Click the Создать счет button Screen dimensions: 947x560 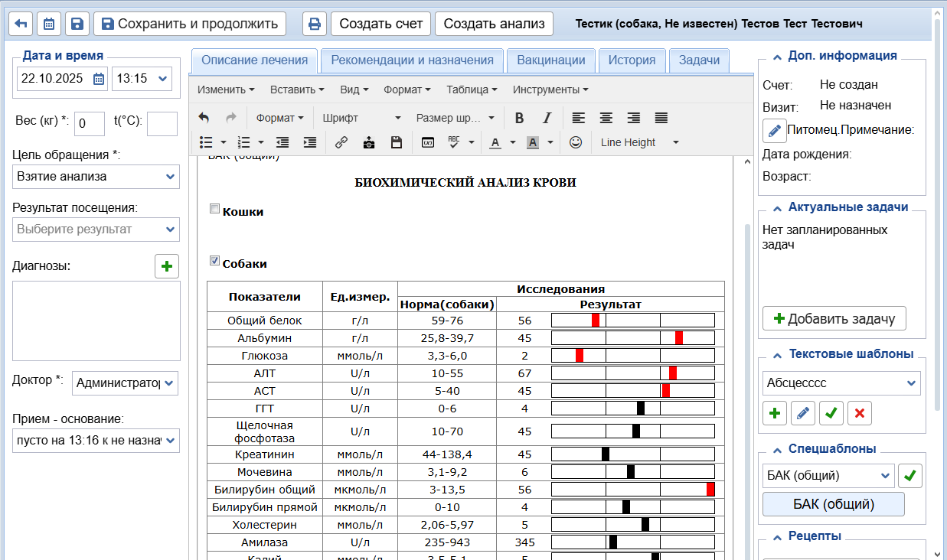(x=380, y=24)
